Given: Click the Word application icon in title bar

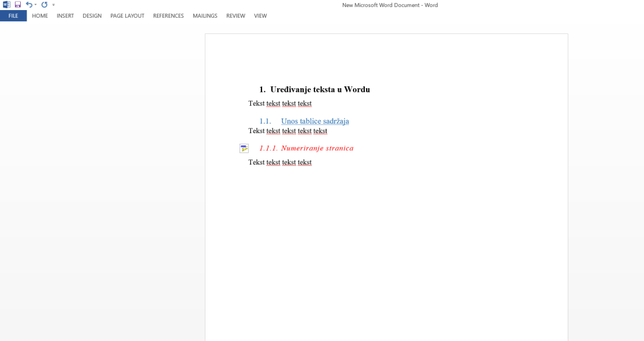Looking at the screenshot, I should (x=6, y=4).
